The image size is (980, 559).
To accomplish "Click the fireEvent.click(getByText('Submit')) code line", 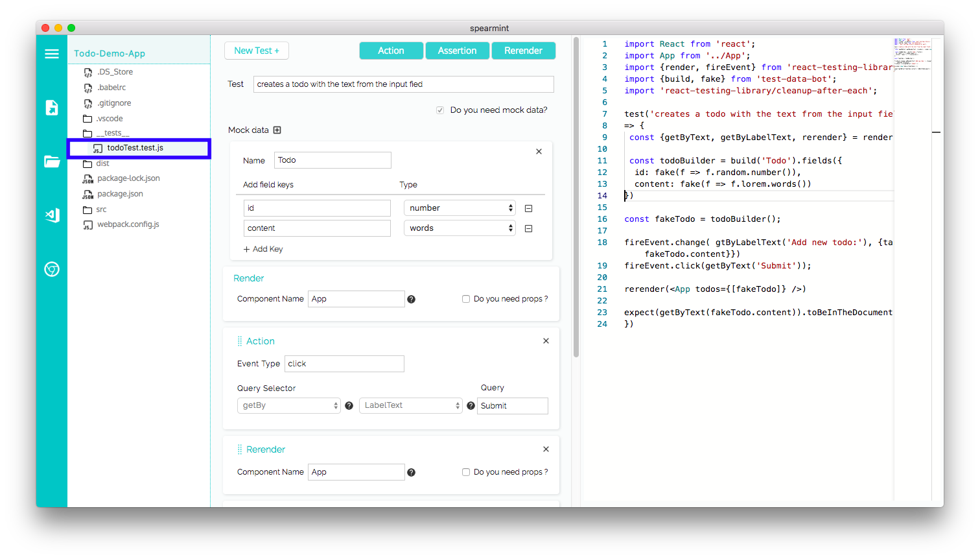I will [717, 266].
